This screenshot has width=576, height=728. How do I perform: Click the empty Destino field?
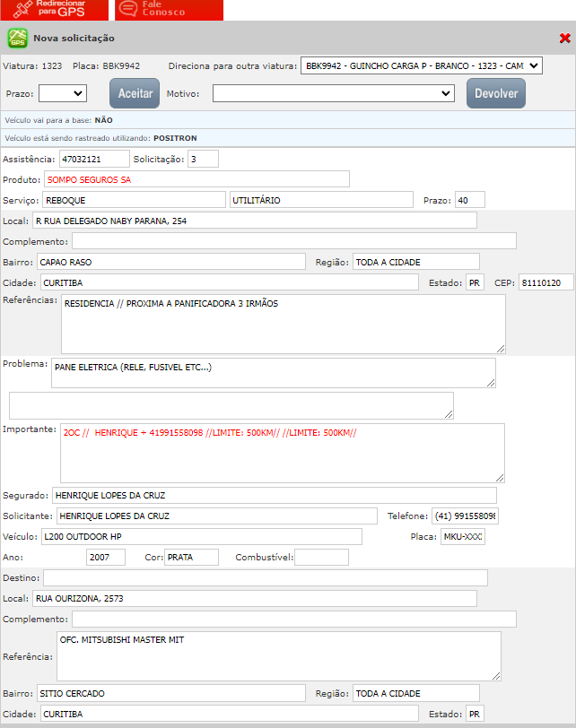265,577
